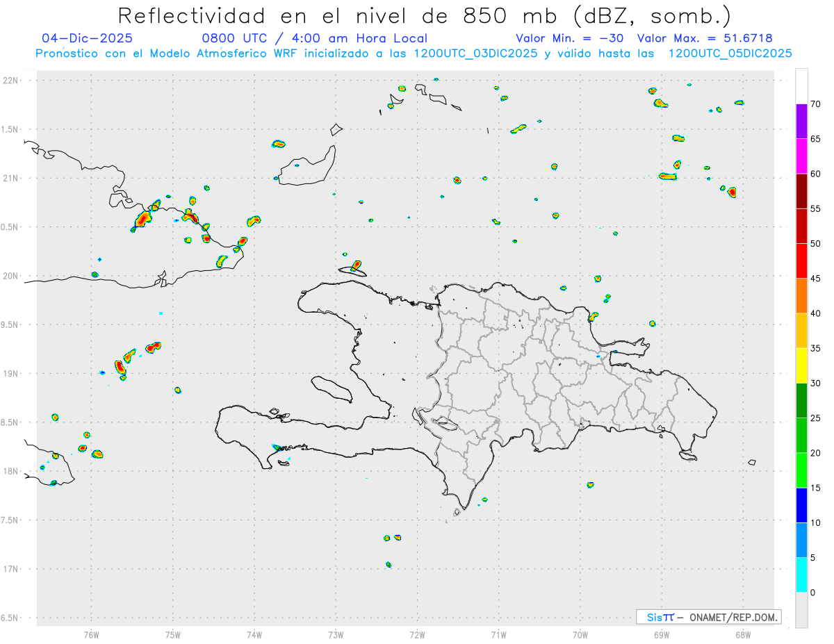Click the '40' value on the color scale
The width and height of the screenshot is (834, 644).
coord(815,313)
